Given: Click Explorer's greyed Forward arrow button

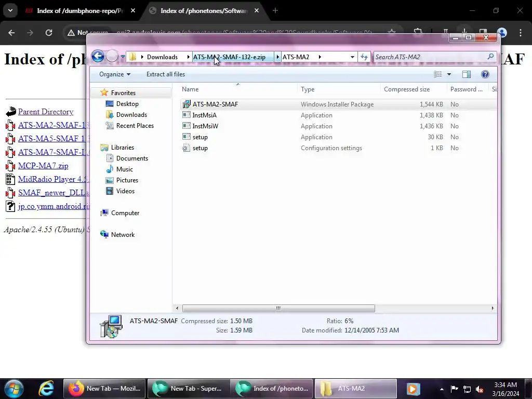Looking at the screenshot, I should [112, 56].
